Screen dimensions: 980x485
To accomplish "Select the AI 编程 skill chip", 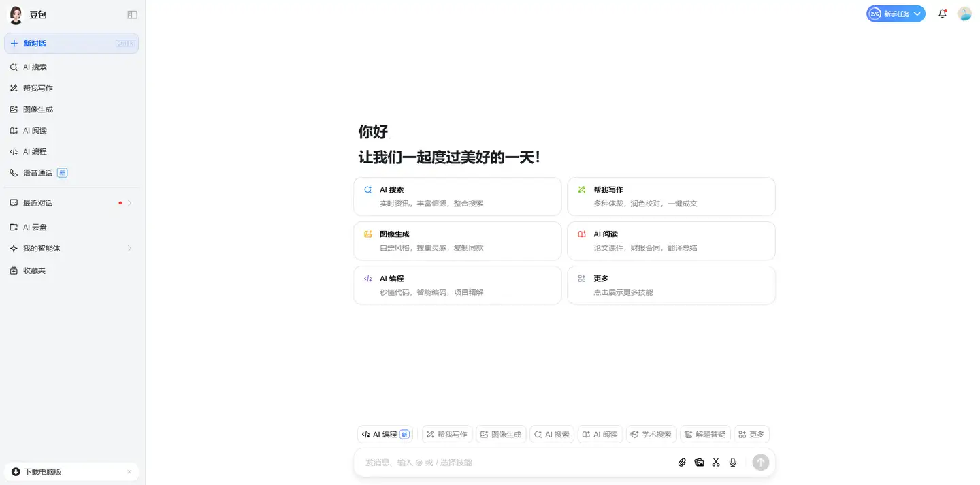I will click(x=385, y=435).
